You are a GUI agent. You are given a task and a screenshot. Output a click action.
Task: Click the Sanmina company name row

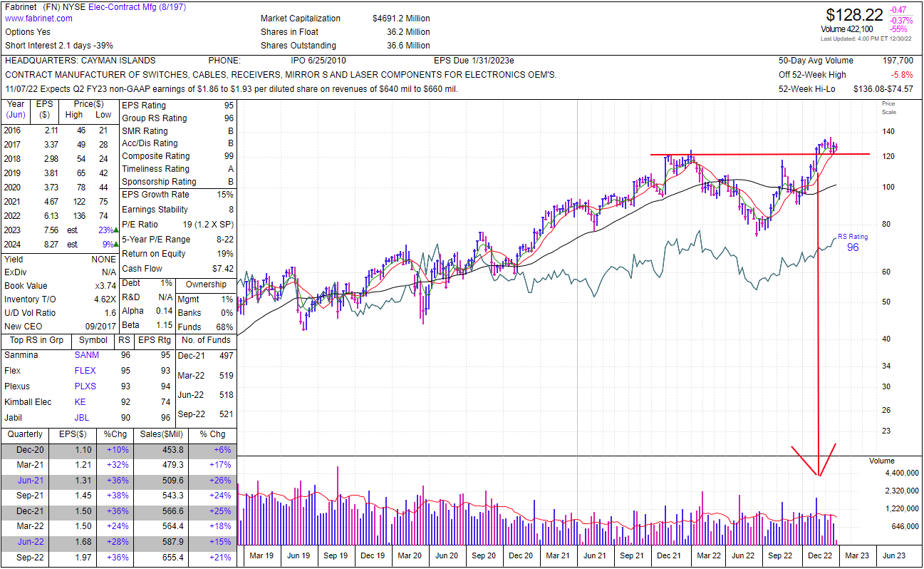21,355
